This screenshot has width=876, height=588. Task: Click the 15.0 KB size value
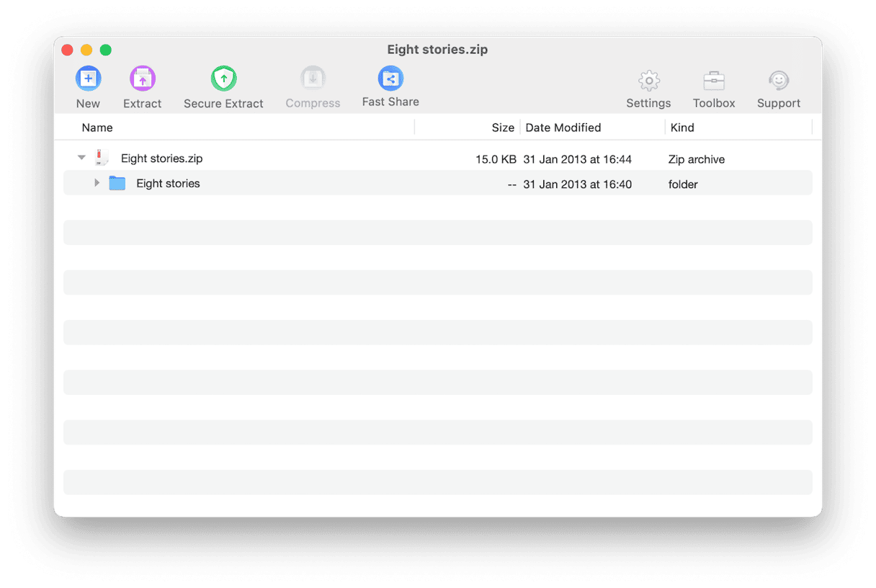click(496, 159)
